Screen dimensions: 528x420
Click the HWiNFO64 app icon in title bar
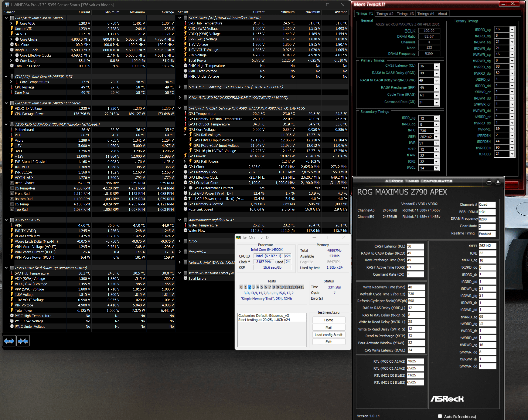[7, 5]
